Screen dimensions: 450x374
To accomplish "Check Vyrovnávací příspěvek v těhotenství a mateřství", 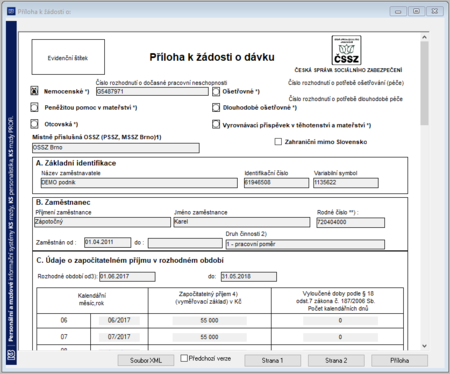I will 216,125.
